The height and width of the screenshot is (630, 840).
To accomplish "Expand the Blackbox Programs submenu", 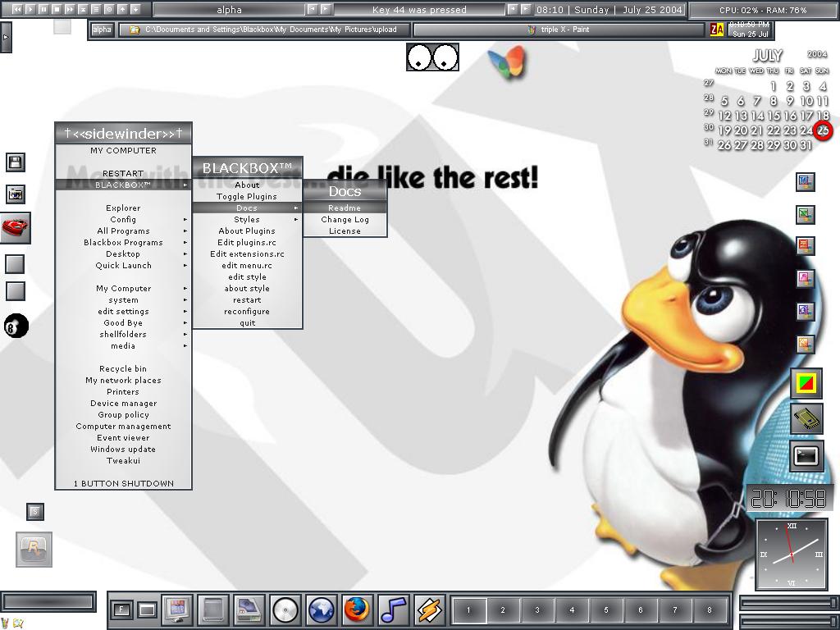I will 123,243.
